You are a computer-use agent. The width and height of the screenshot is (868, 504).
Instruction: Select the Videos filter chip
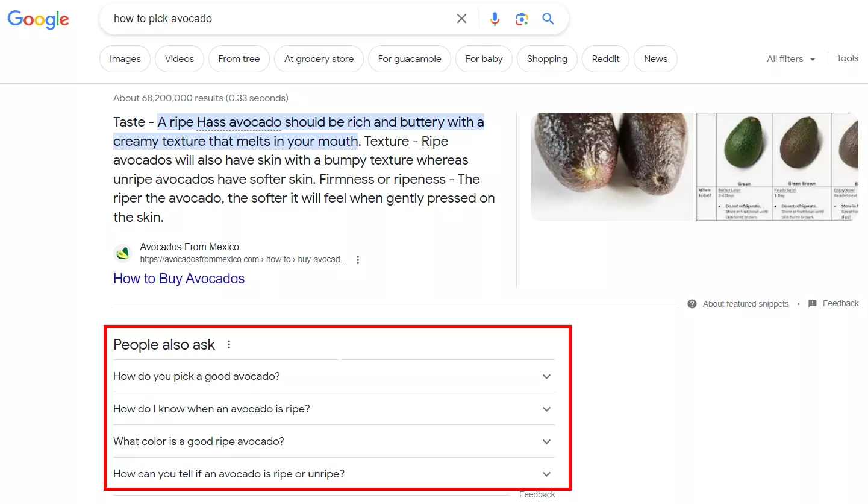tap(180, 59)
